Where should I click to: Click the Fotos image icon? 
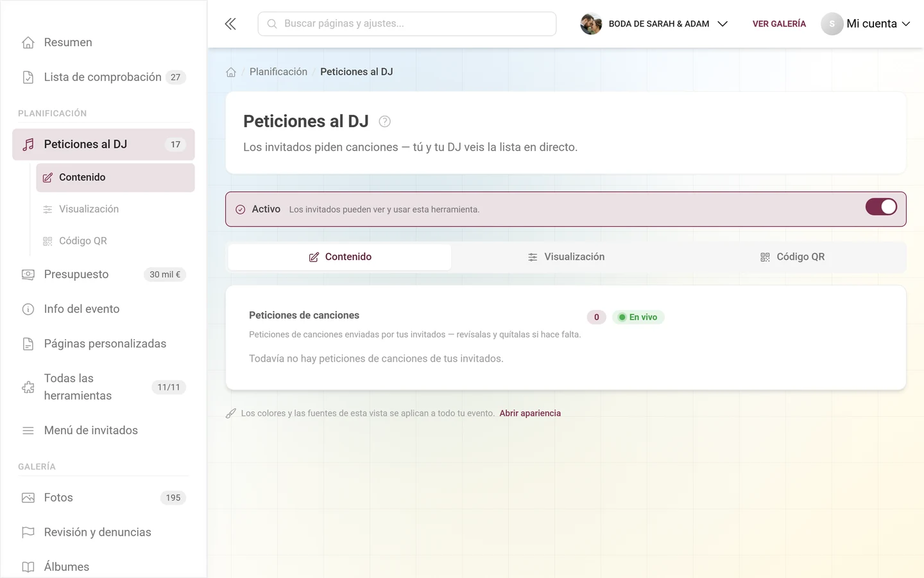[28, 498]
